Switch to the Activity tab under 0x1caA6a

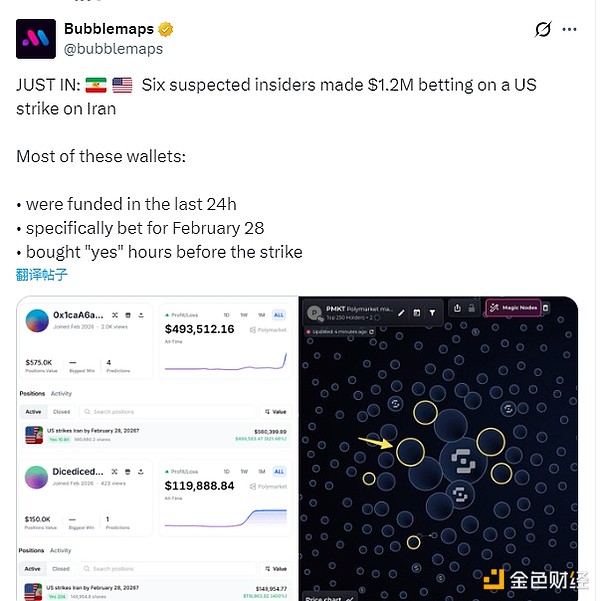[61, 394]
